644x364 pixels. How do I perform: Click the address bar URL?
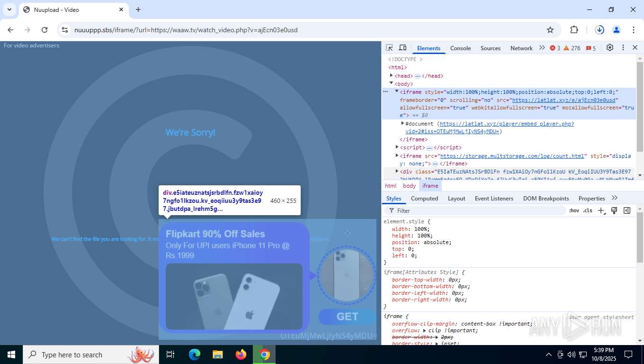[186, 30]
